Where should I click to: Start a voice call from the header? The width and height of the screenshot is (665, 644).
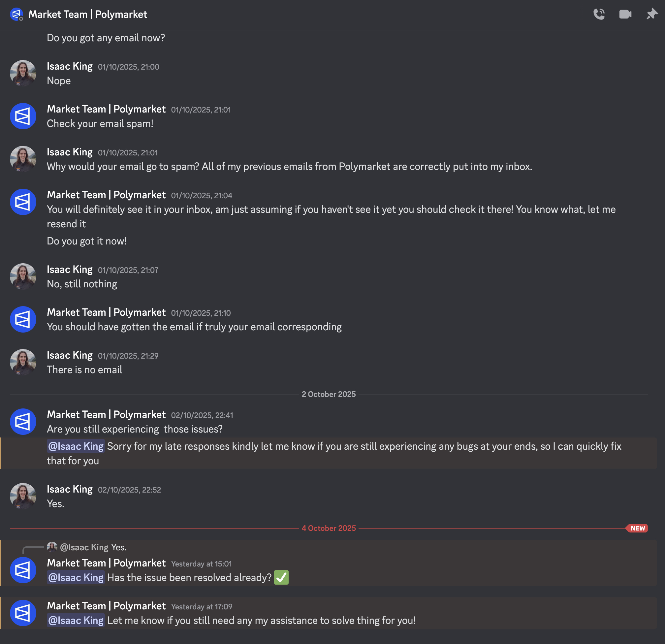pos(599,14)
